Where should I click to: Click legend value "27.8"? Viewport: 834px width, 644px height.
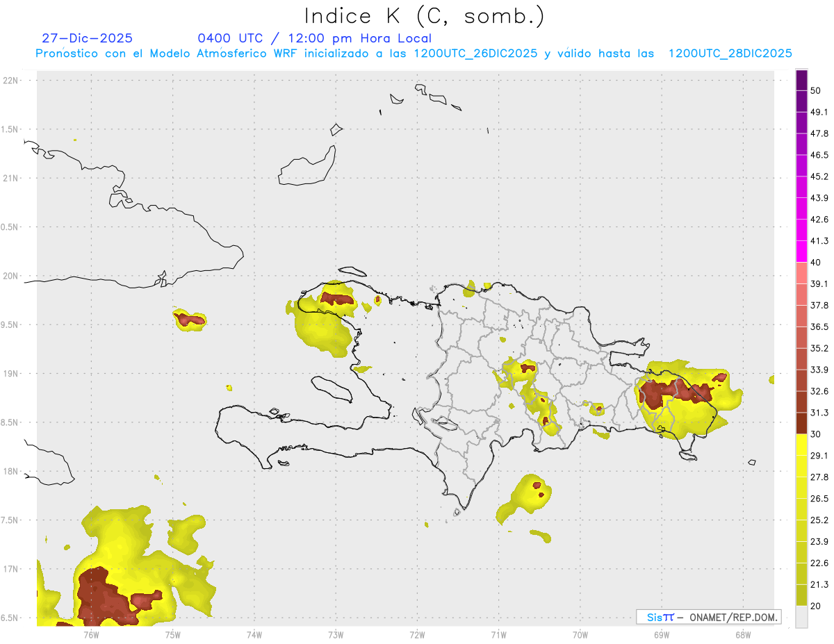819,477
